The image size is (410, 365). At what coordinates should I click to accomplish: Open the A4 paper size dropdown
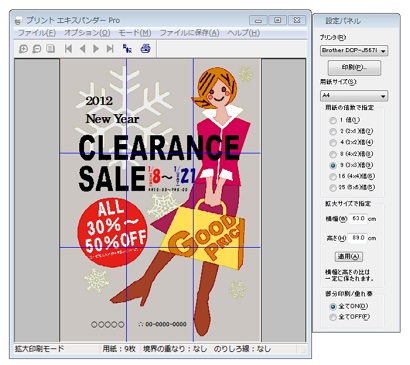[354, 96]
